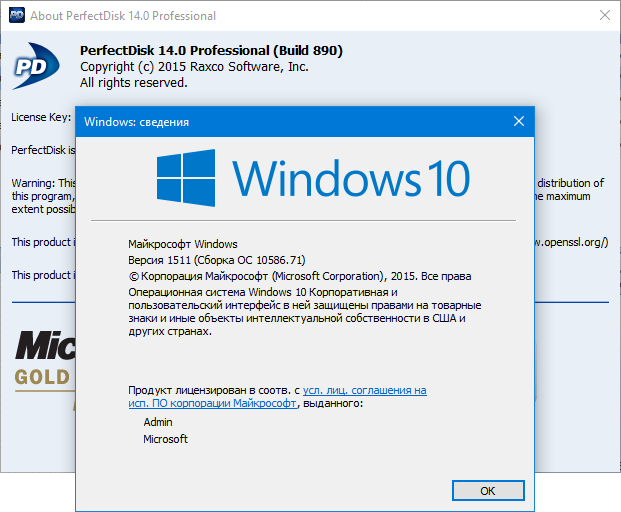Open the "усл. лиц. соглашения" license link
The image size is (621, 512).
[365, 390]
